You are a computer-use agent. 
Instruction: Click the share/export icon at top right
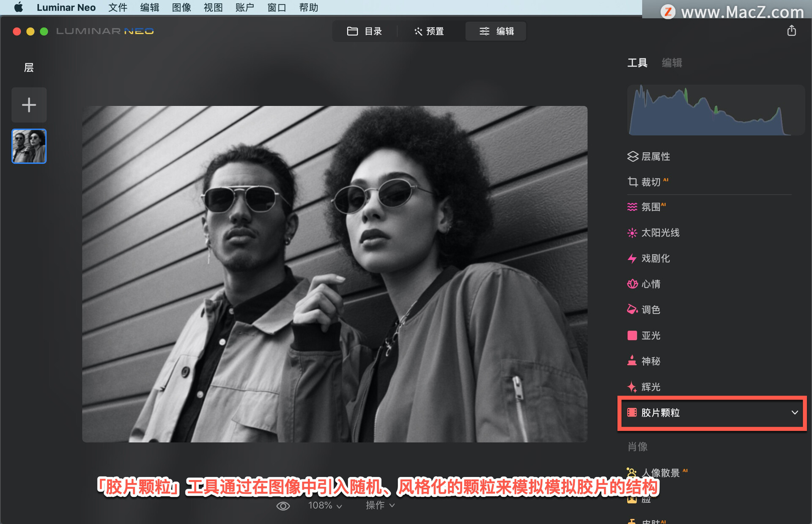tap(792, 30)
